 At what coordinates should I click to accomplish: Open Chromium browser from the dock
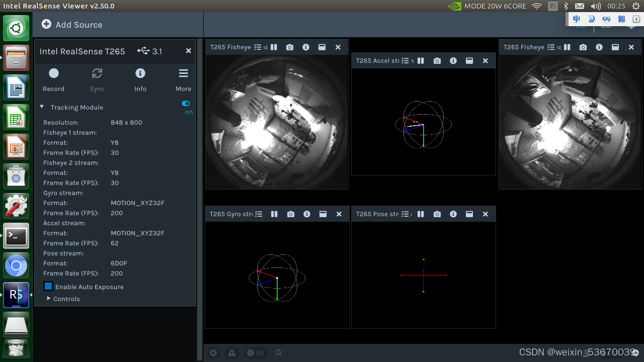(16, 265)
